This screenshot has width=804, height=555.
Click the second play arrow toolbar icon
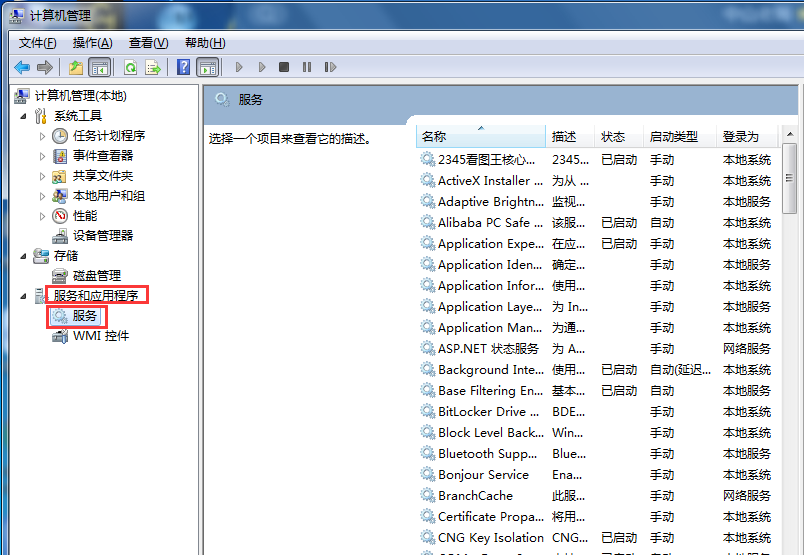tap(262, 67)
